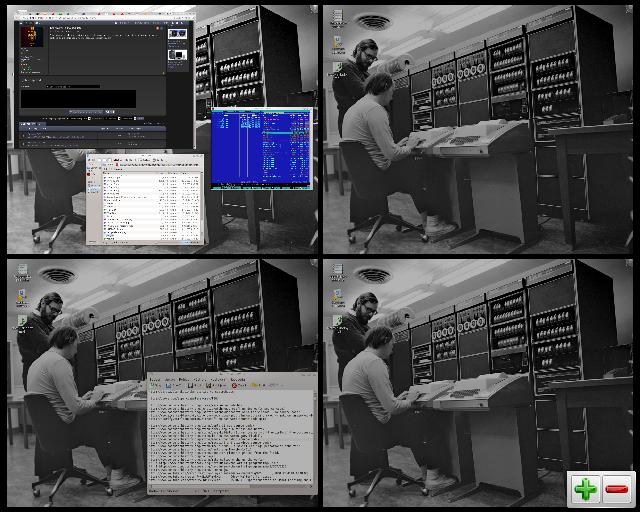The height and width of the screenshot is (512, 640).
Task: Click the black text box in the browser page
Action: 78,99
